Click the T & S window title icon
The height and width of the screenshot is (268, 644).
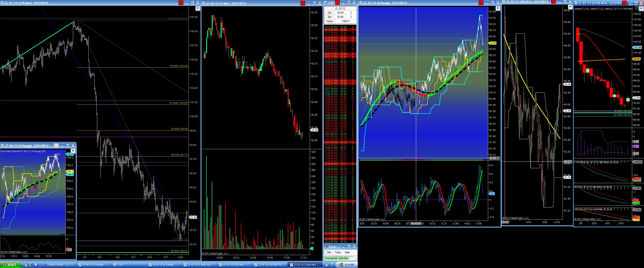click(x=326, y=3)
